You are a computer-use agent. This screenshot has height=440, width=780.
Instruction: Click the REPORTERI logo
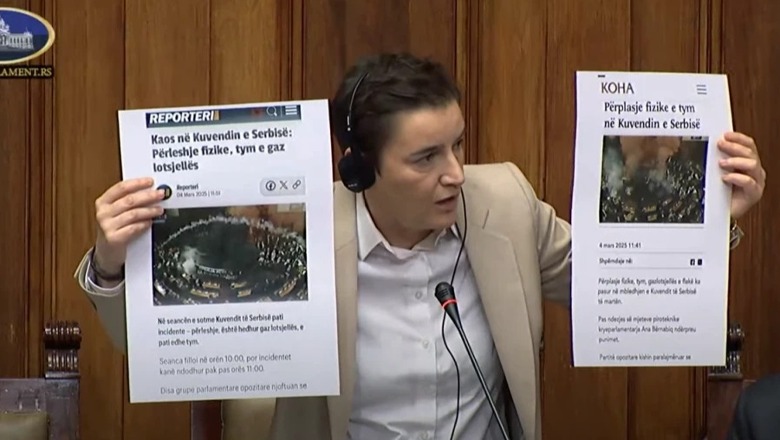pos(182,117)
